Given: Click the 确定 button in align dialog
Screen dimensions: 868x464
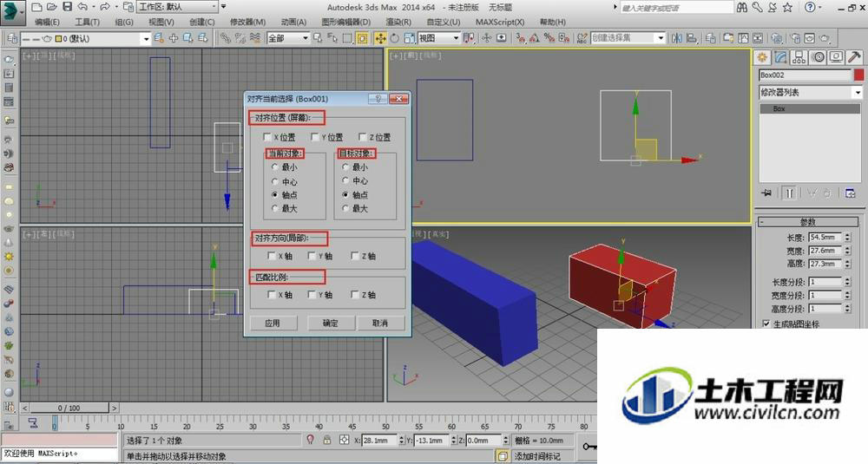Looking at the screenshot, I should point(331,323).
